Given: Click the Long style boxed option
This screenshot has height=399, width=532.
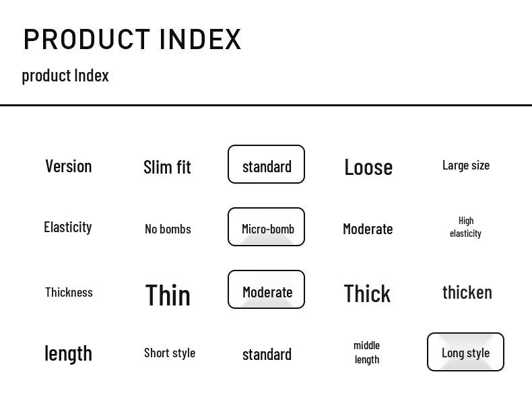Looking at the screenshot, I should click(x=465, y=352).
